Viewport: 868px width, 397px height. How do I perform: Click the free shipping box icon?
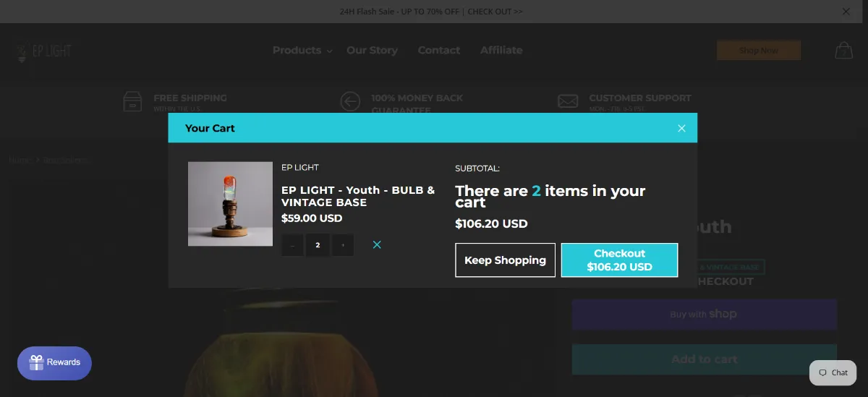coord(132,101)
